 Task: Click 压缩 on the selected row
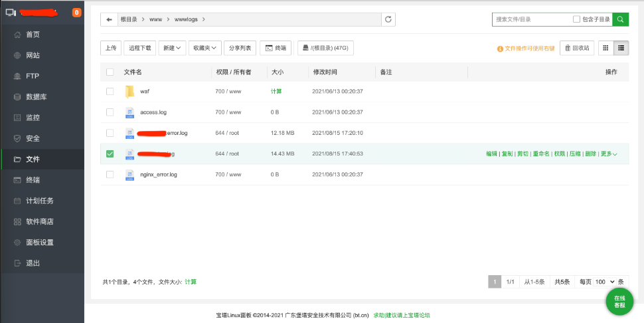pos(575,154)
